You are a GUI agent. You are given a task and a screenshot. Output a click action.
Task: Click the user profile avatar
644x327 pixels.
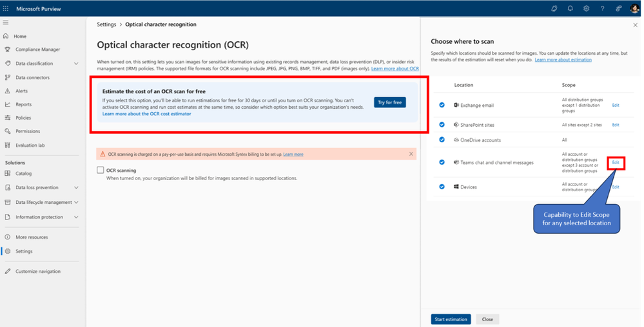(x=634, y=8)
